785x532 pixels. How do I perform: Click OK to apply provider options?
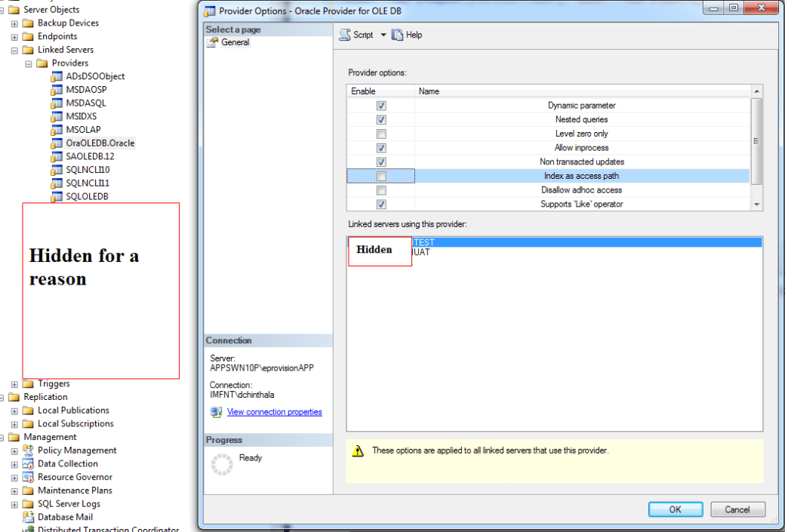[675, 509]
